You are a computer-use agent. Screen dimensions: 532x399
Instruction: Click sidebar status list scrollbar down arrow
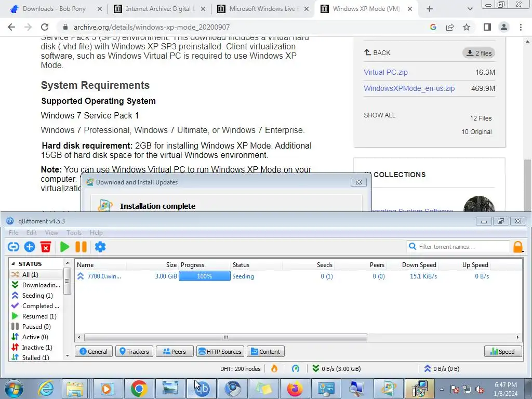[68, 355]
